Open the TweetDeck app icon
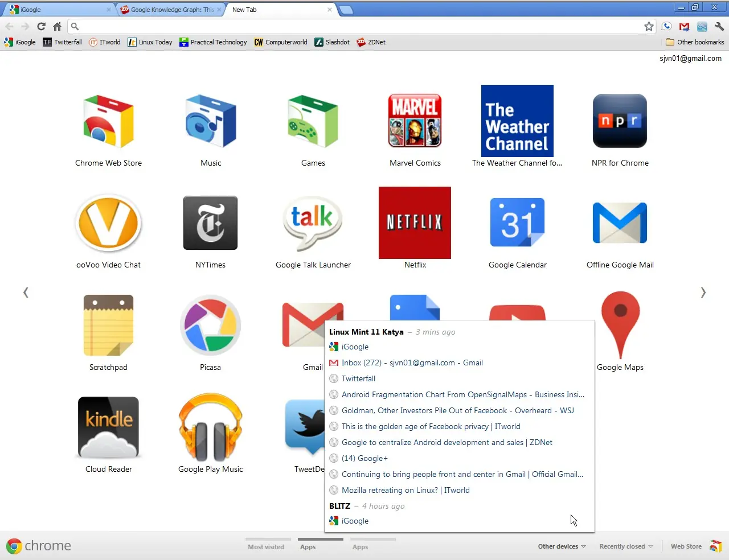 point(305,427)
